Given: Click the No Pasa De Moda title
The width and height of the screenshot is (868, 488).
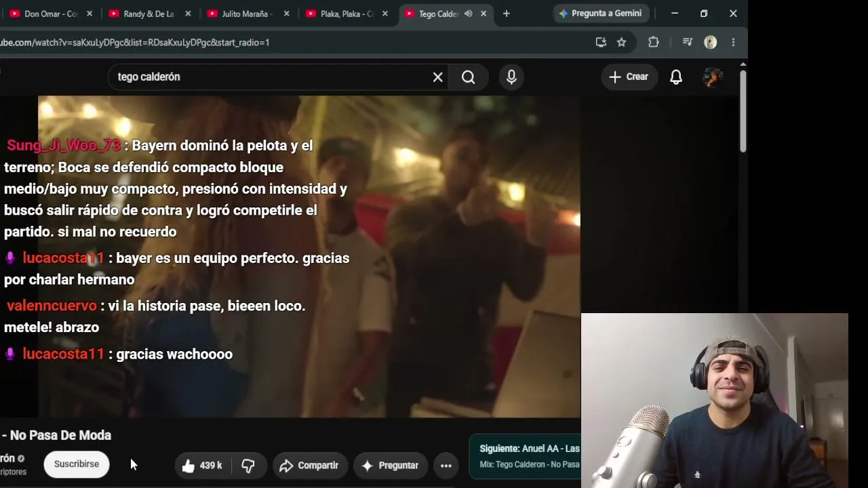Looking at the screenshot, I should [60, 435].
